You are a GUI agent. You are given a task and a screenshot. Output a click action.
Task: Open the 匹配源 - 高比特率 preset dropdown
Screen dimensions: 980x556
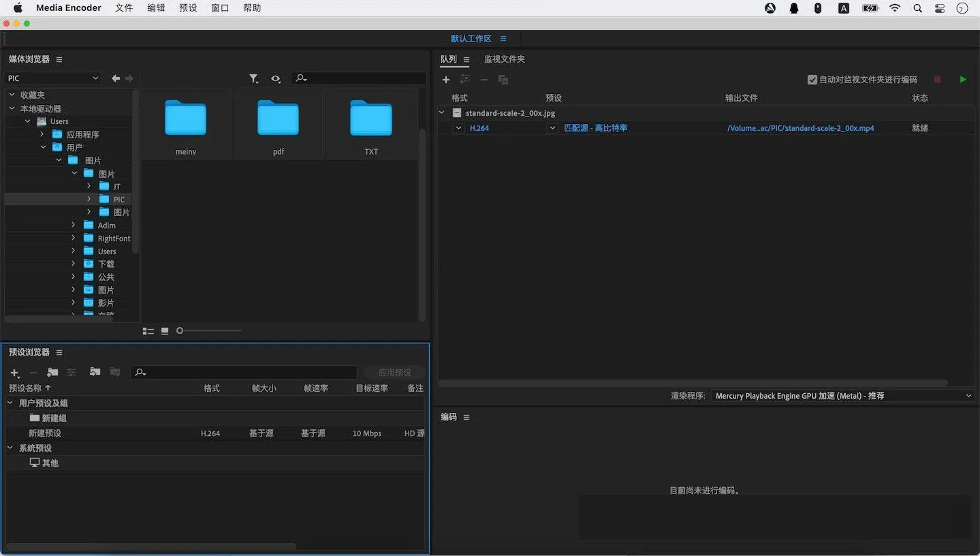tap(552, 128)
